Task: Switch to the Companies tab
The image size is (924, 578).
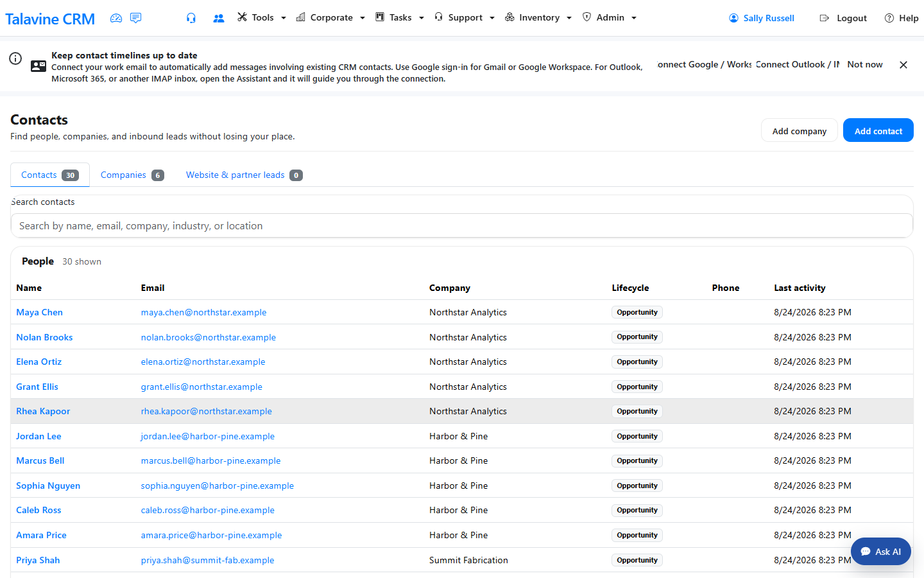Action: 132,175
